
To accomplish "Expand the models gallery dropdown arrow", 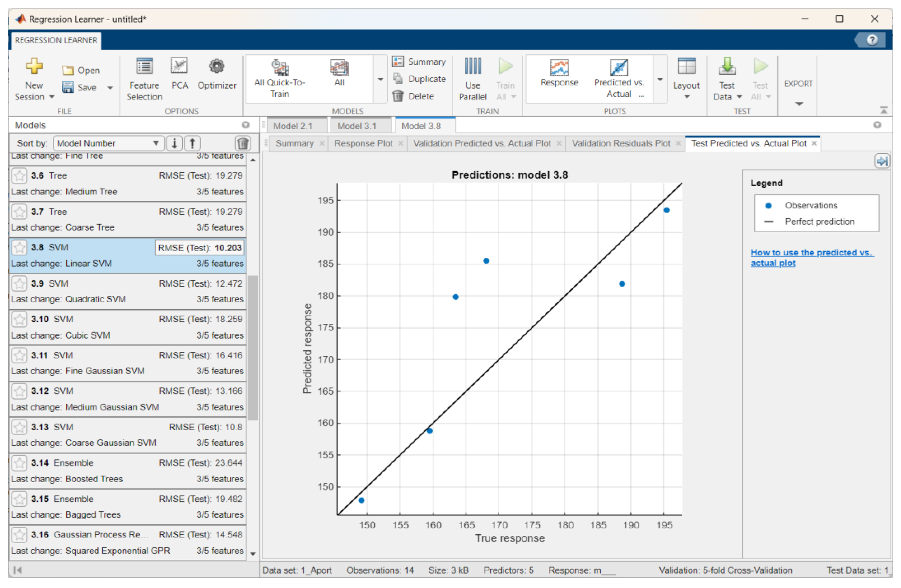I will pos(380,80).
